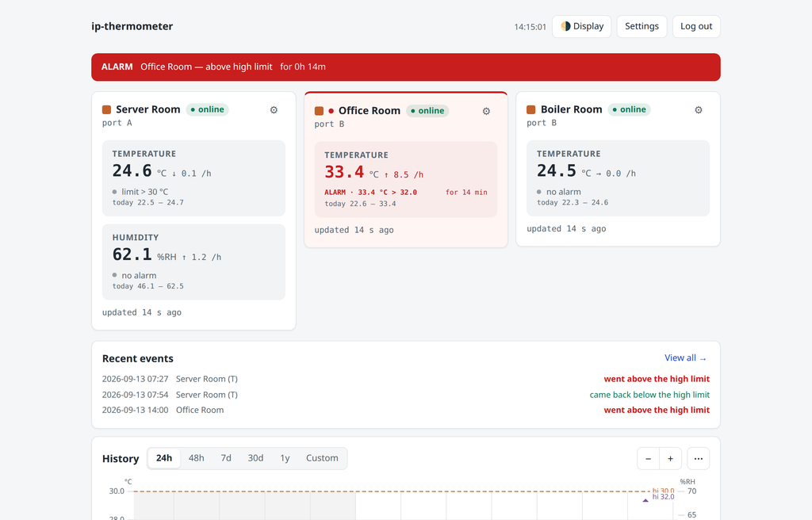The width and height of the screenshot is (812, 520).
Task: Select the 24h history range
Action: (164, 458)
